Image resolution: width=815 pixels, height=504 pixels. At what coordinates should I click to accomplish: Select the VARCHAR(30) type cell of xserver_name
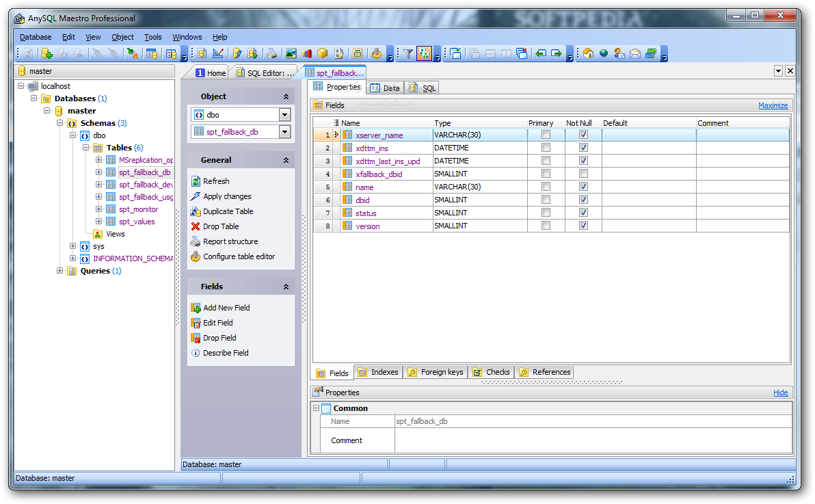tap(480, 135)
